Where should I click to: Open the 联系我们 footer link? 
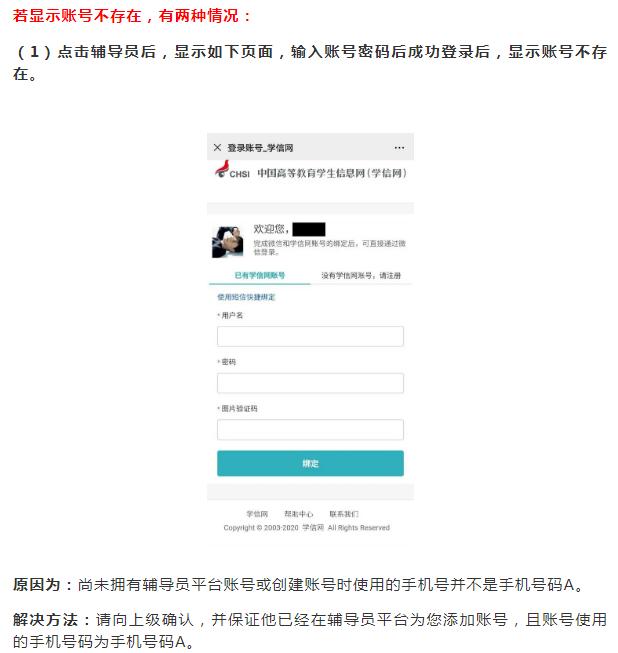[x=344, y=514]
